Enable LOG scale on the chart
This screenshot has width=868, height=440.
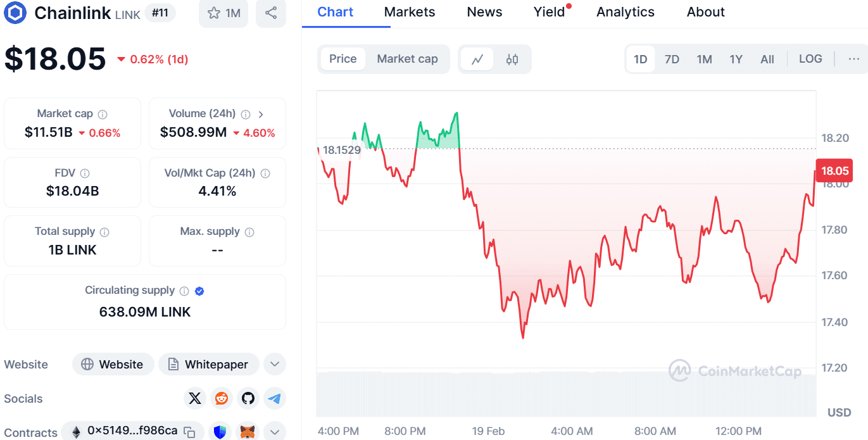810,58
